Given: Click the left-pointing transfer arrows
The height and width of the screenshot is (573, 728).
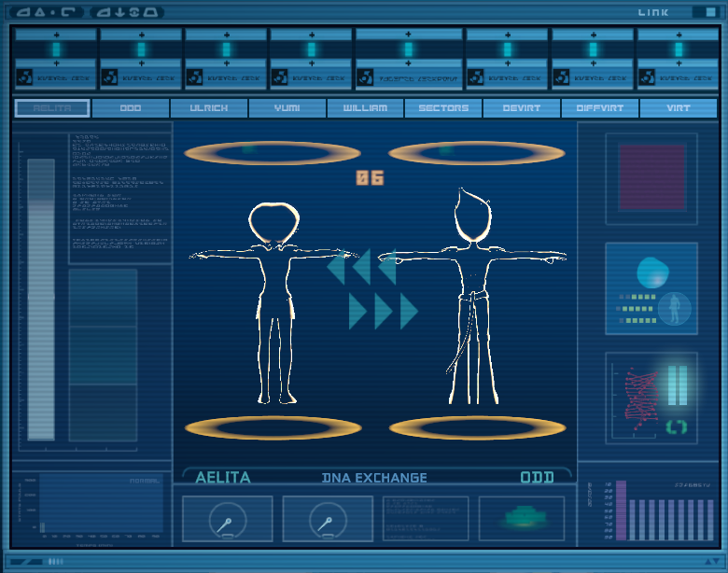Looking at the screenshot, I should 361,267.
